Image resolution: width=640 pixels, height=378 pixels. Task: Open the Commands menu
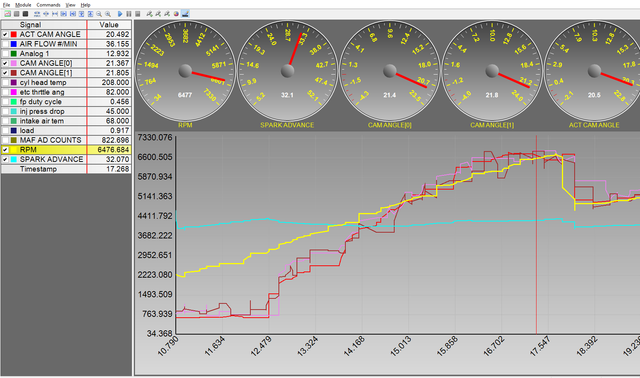[48, 5]
